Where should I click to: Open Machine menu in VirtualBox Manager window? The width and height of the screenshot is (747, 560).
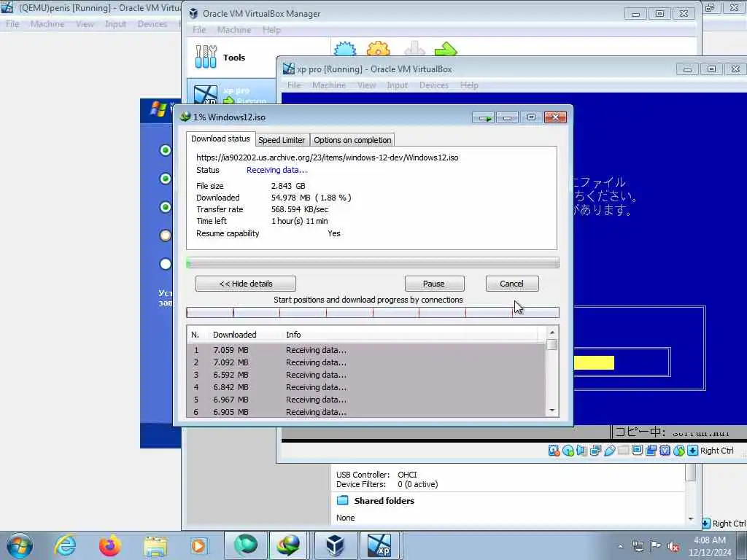pos(234,30)
